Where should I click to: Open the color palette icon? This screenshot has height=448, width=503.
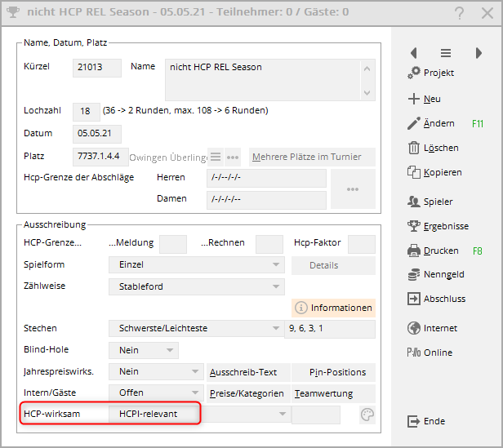click(x=367, y=415)
